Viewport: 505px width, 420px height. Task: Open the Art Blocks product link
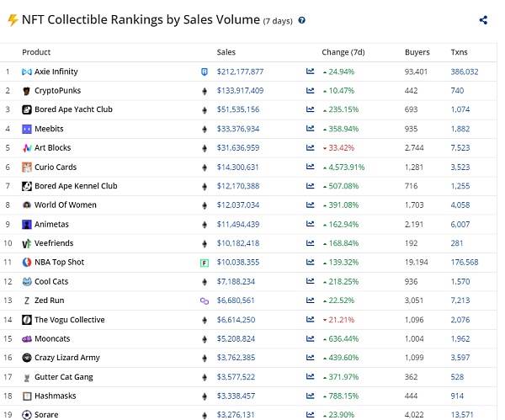pyautogui.click(x=52, y=148)
